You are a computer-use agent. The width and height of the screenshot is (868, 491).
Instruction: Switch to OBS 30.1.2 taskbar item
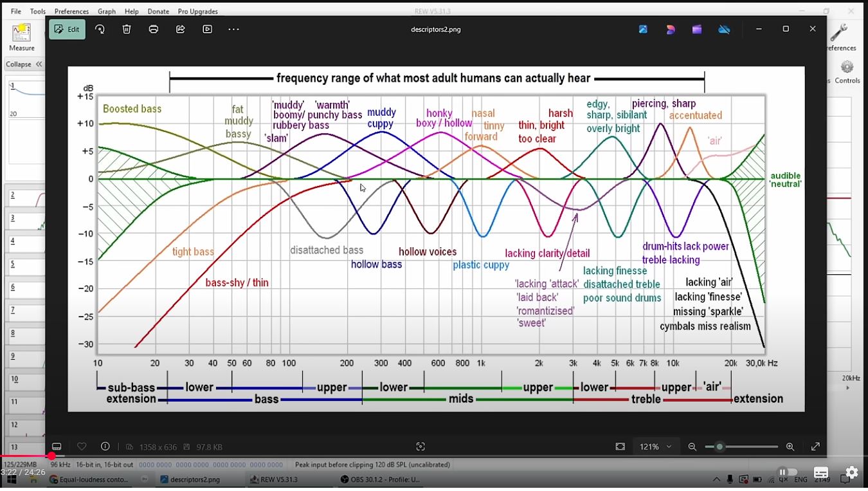coord(381,479)
